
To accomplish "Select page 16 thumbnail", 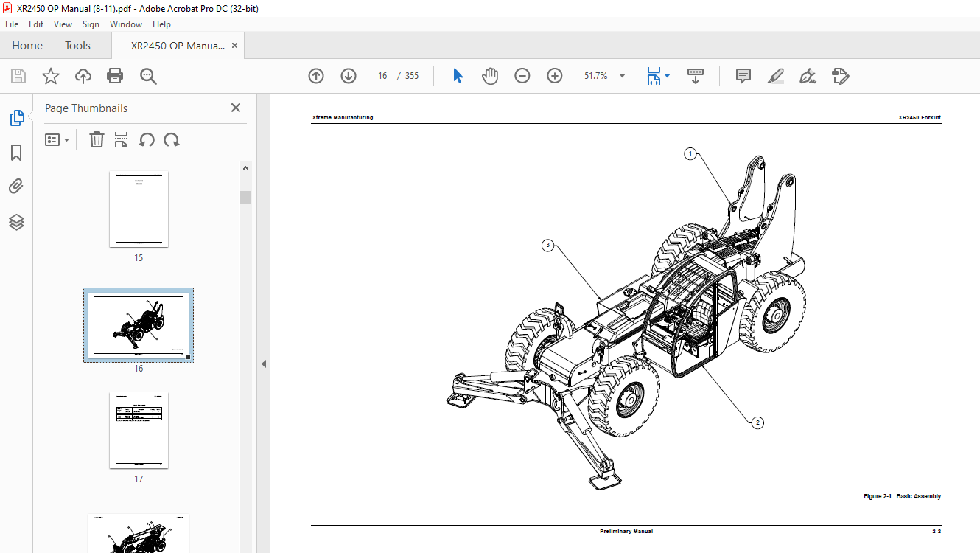I will [139, 324].
